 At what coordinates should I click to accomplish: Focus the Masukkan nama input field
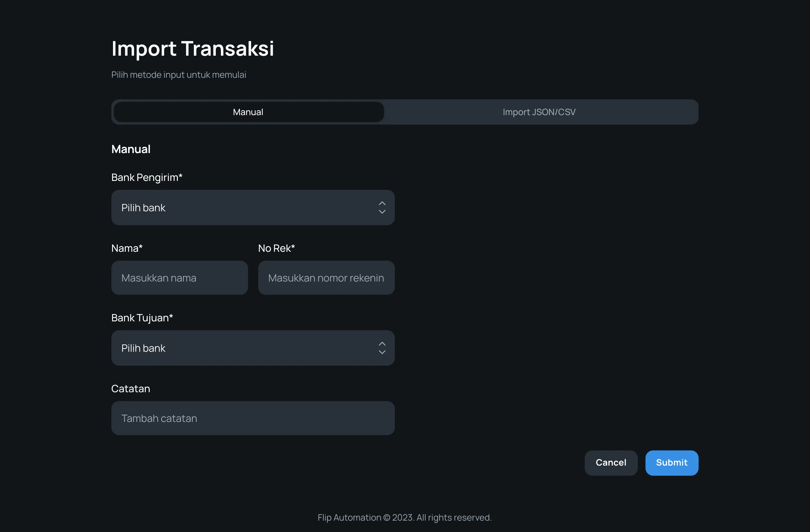tap(179, 278)
